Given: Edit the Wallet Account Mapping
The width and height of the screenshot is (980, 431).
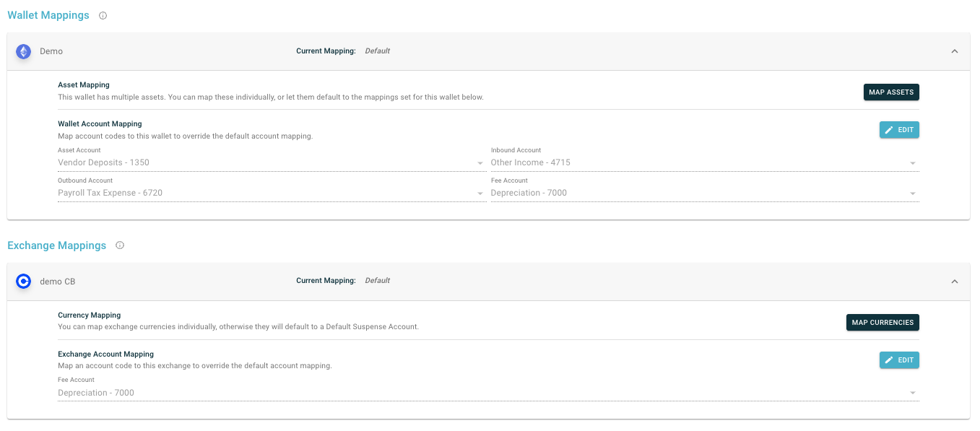Looking at the screenshot, I should pos(899,130).
